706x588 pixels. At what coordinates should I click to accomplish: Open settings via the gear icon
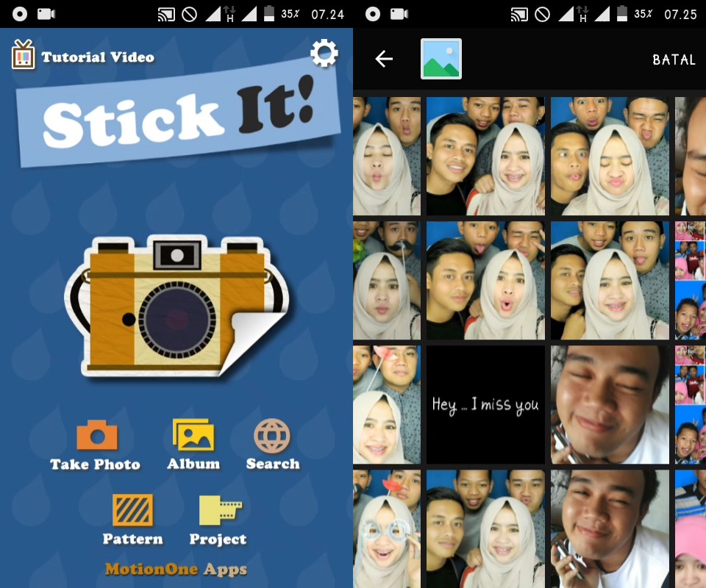[x=324, y=54]
